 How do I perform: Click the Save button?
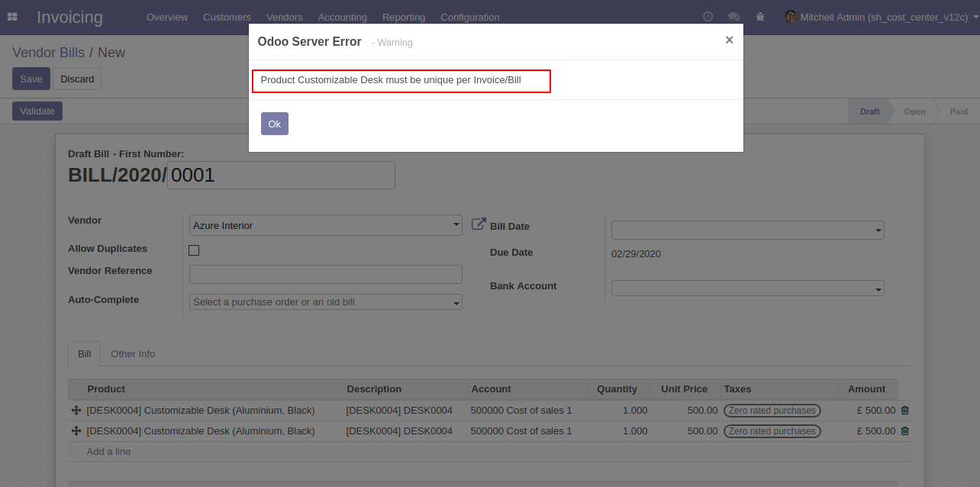pyautogui.click(x=31, y=79)
